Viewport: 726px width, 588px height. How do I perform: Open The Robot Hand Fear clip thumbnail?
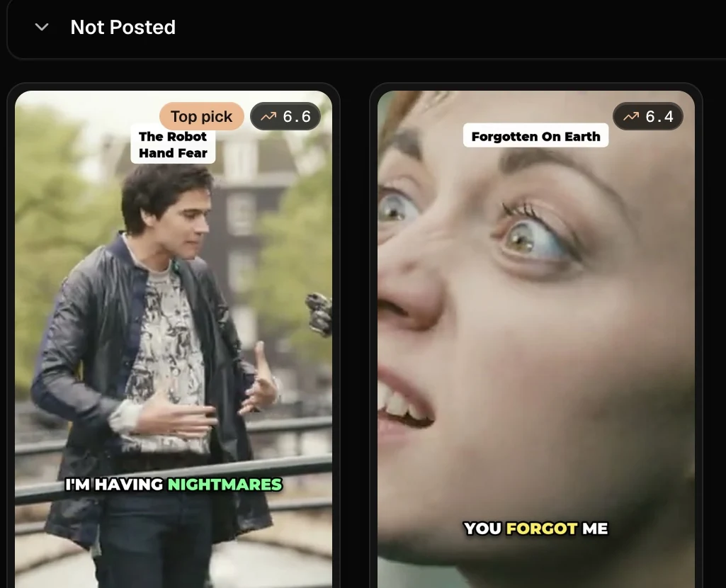point(174,339)
